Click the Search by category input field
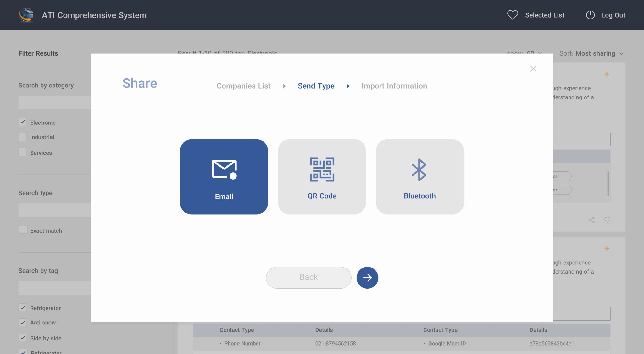This screenshot has height=354, width=644. coord(54,102)
